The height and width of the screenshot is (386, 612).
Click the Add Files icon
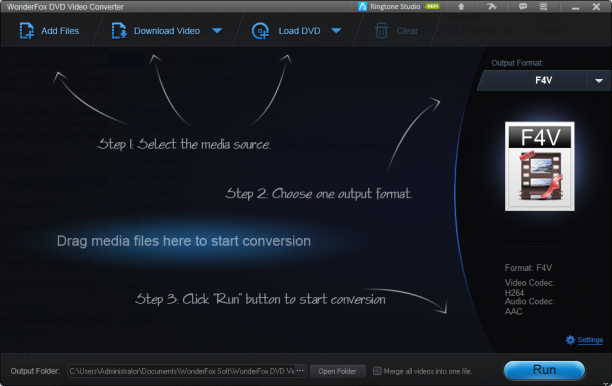click(27, 31)
